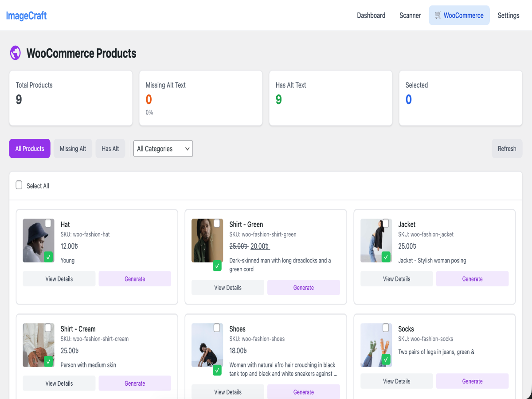Click the globe icon beside WooCommerce Products heading

[x=15, y=53]
